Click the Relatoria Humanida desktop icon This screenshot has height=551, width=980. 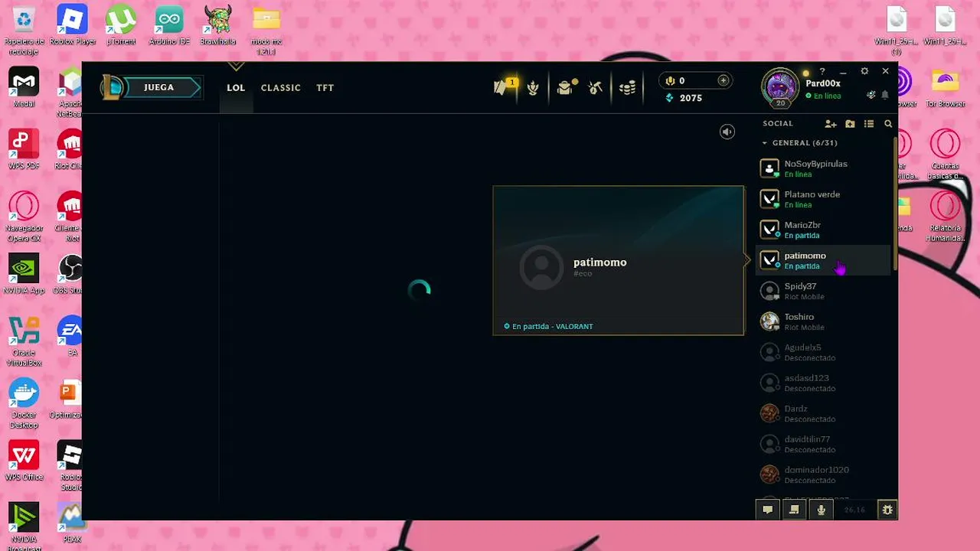pos(945,217)
